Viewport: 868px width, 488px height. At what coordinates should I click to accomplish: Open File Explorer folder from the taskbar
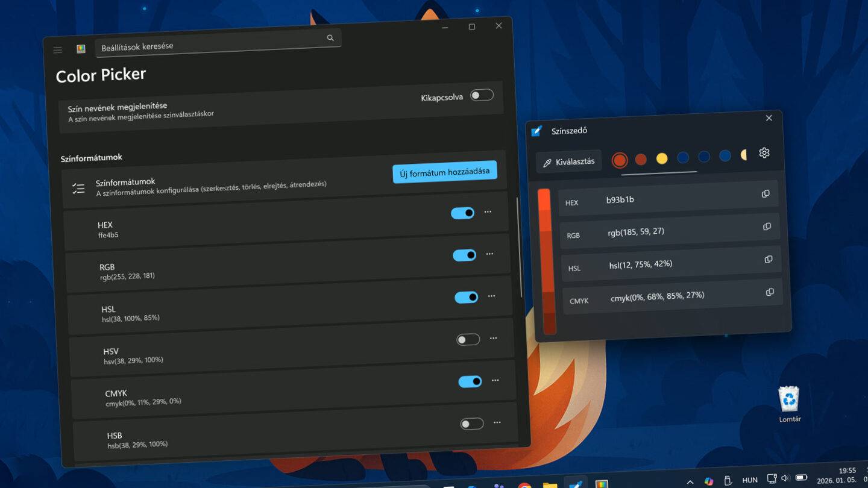pyautogui.click(x=550, y=484)
